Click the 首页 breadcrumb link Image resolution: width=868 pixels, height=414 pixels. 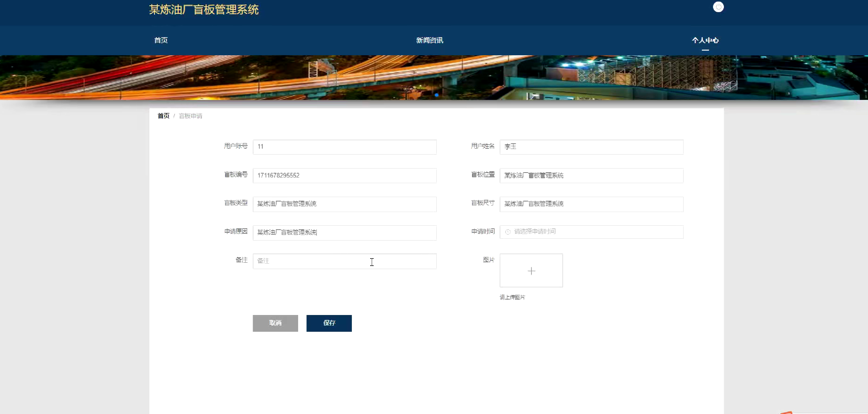click(x=163, y=116)
